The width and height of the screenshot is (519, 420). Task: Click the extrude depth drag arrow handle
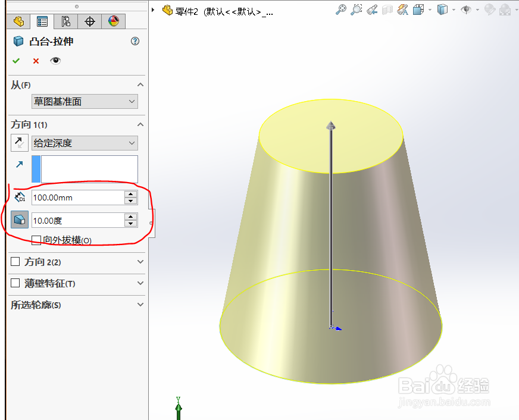point(331,126)
